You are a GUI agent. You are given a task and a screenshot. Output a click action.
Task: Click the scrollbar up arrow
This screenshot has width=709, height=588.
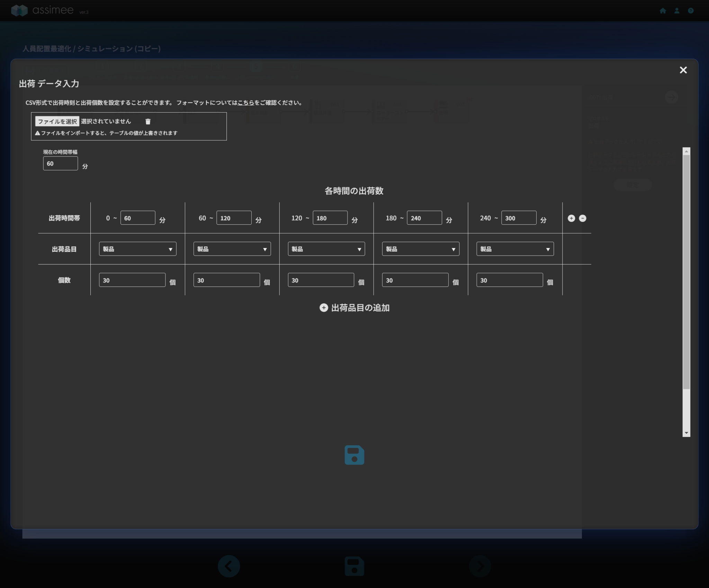[686, 151]
